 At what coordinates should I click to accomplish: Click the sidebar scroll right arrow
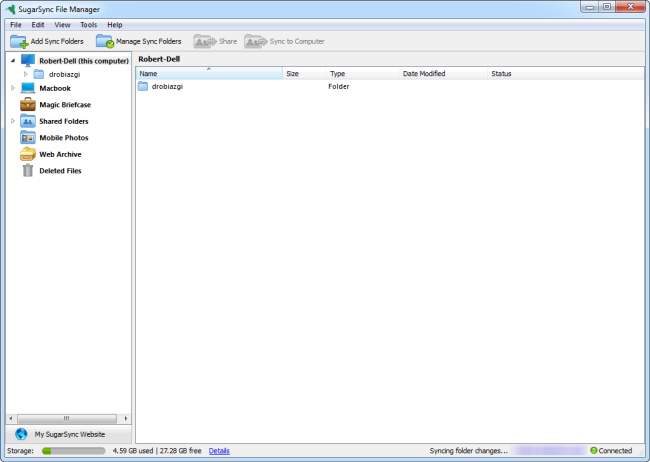(126, 418)
